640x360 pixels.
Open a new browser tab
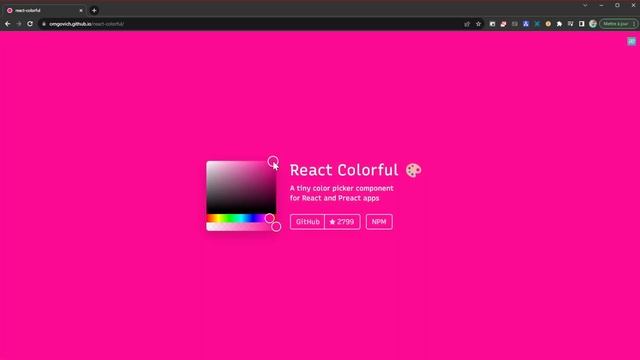click(x=94, y=10)
